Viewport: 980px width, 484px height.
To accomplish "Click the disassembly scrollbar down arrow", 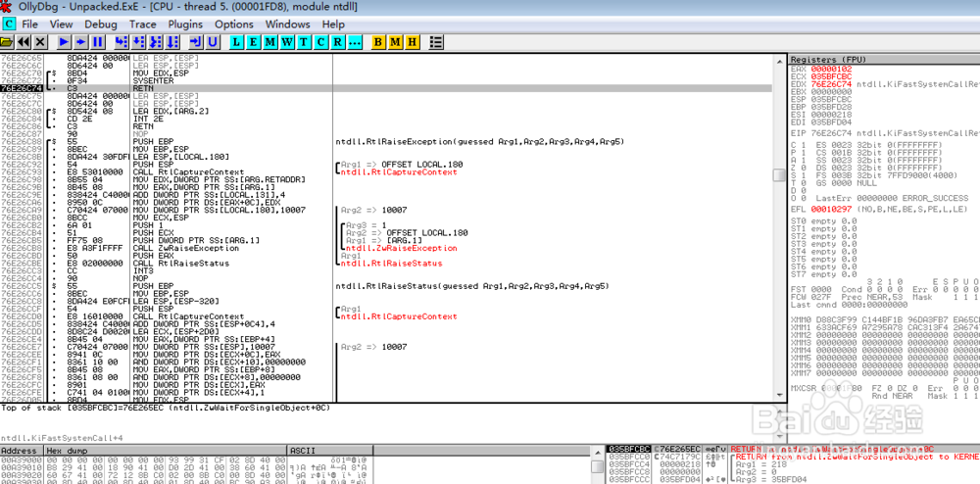I will [779, 394].
